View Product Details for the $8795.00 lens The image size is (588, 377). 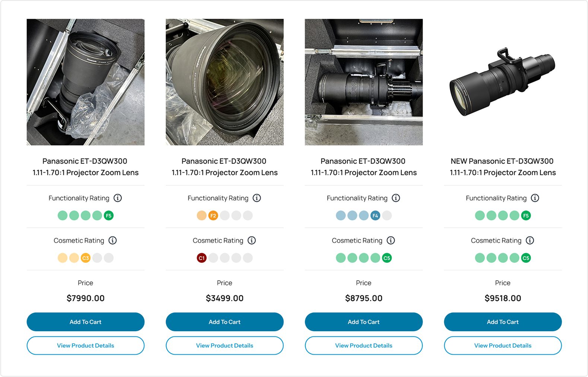click(363, 346)
